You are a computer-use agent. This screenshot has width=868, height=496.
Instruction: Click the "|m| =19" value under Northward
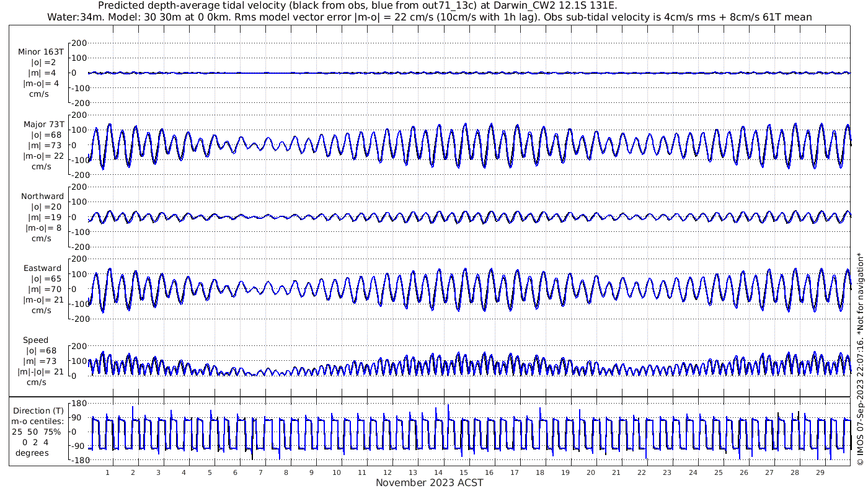point(43,218)
